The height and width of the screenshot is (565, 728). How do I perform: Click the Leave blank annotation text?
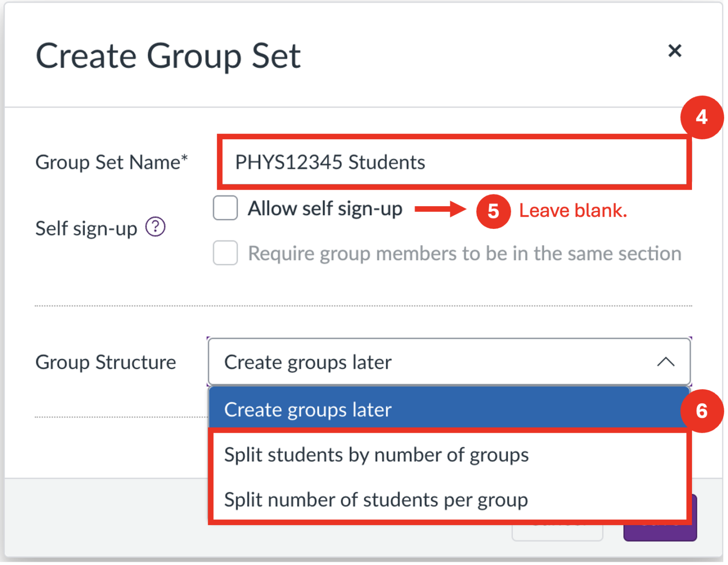(573, 210)
